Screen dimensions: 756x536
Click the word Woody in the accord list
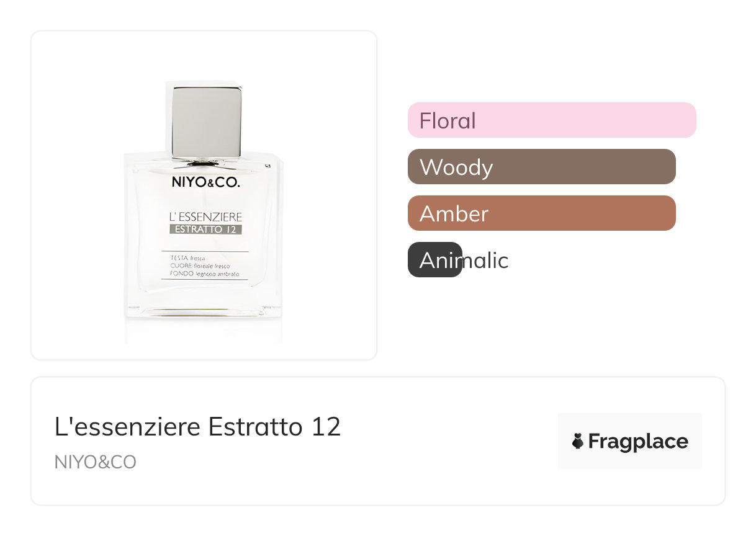tap(456, 167)
